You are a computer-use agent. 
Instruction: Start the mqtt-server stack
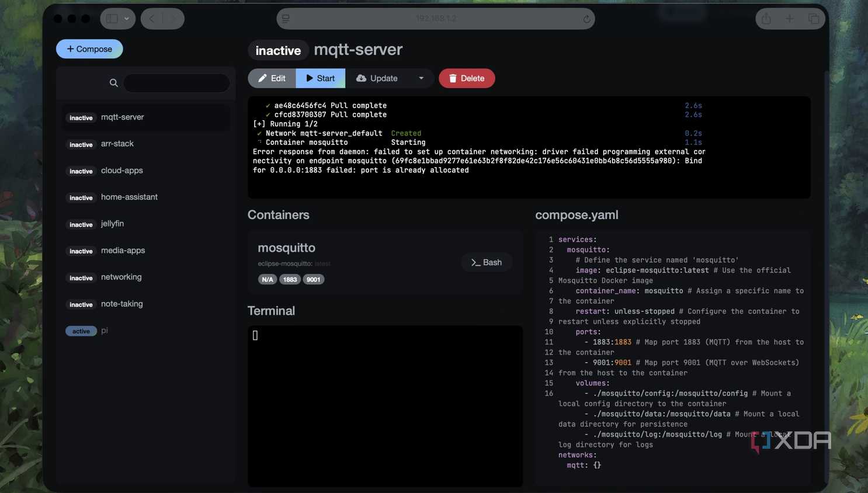(320, 78)
